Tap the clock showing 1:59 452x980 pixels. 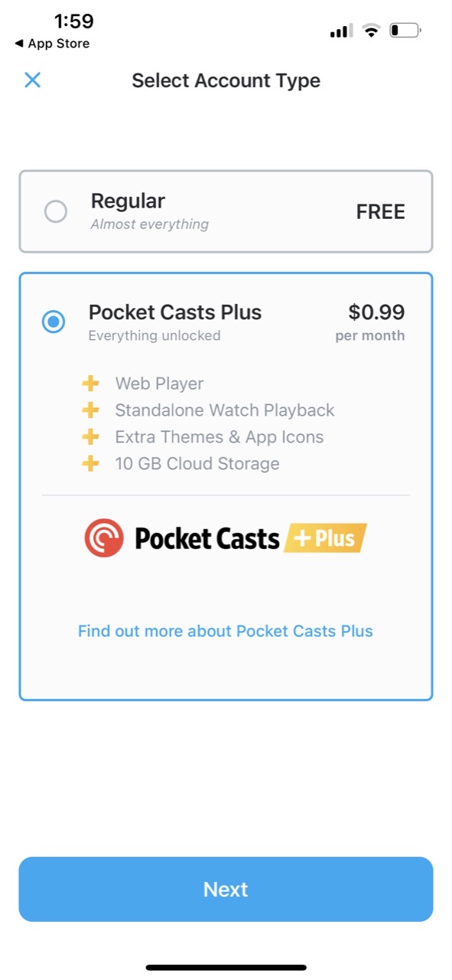click(x=73, y=21)
